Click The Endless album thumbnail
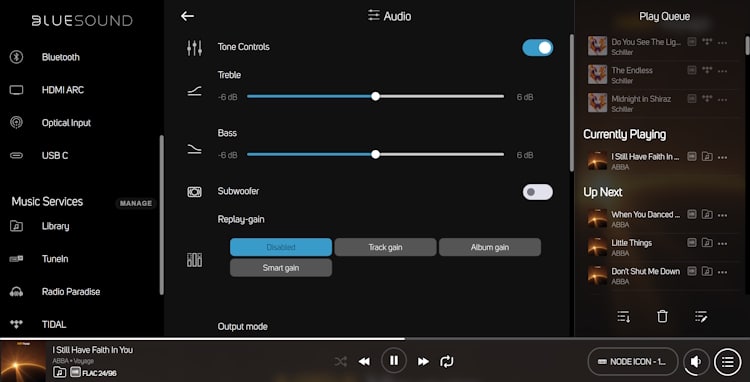 (x=597, y=75)
